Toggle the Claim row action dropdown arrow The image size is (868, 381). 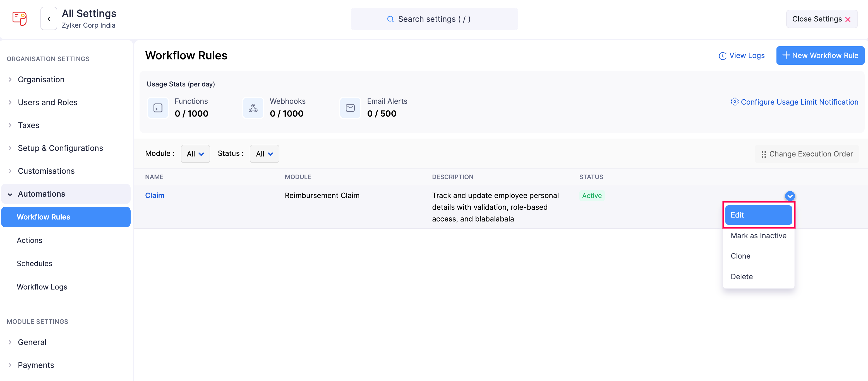point(790,196)
